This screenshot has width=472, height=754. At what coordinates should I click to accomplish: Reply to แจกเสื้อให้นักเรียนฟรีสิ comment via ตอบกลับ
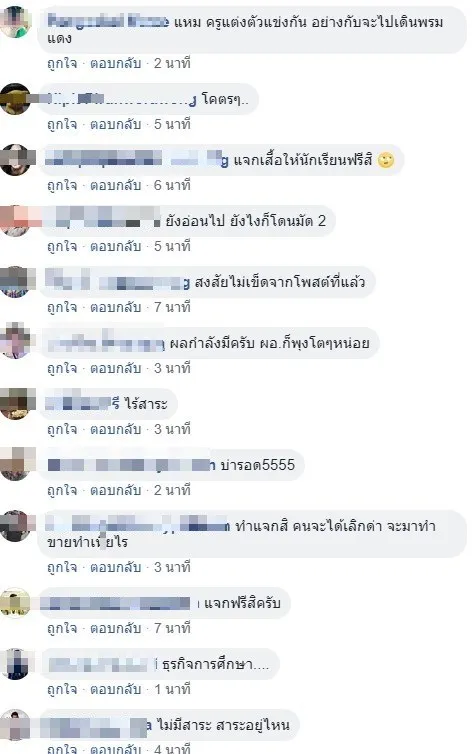click(x=115, y=185)
